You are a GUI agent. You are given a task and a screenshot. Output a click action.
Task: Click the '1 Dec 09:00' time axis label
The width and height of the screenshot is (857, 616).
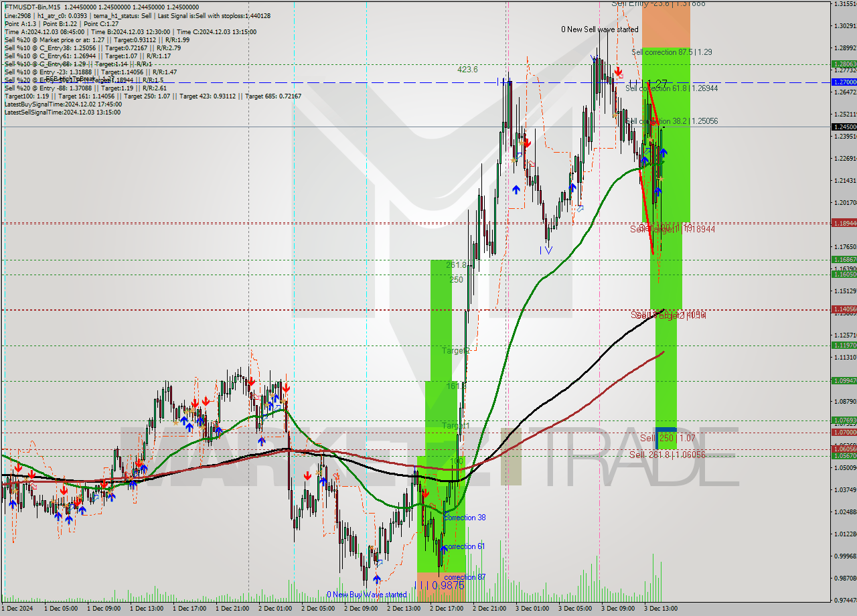(104, 609)
